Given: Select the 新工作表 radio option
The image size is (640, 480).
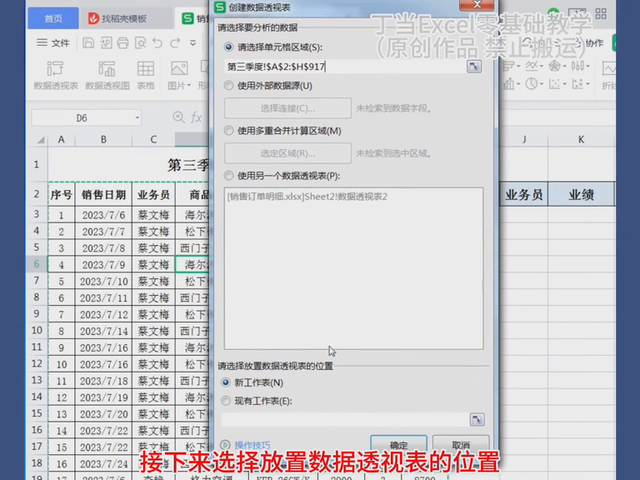Looking at the screenshot, I should pos(226,382).
